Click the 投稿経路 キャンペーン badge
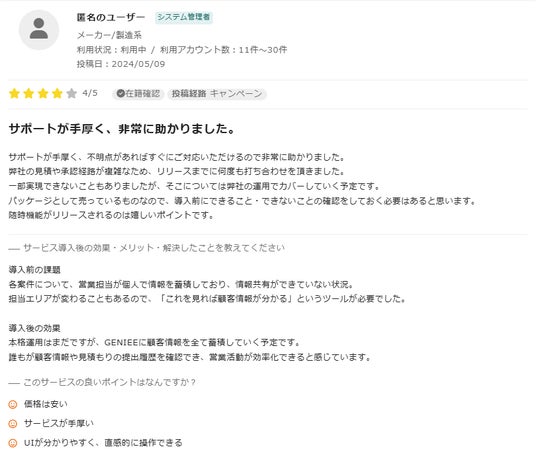 pos(217,94)
